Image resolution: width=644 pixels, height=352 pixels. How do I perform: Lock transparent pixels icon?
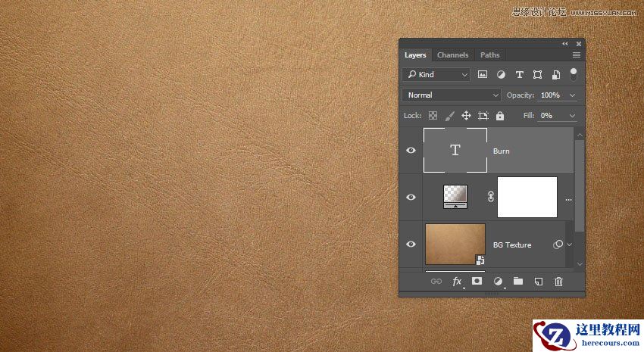[x=433, y=116]
